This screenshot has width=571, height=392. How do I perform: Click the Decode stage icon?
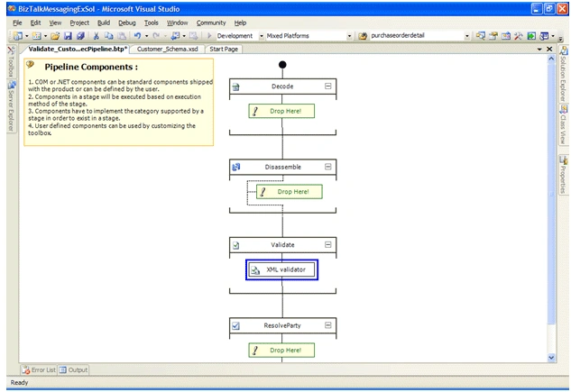pyautogui.click(x=236, y=87)
